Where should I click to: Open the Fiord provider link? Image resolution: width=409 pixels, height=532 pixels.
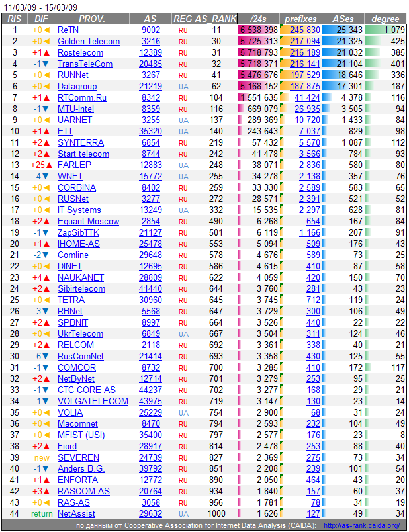click(67, 446)
